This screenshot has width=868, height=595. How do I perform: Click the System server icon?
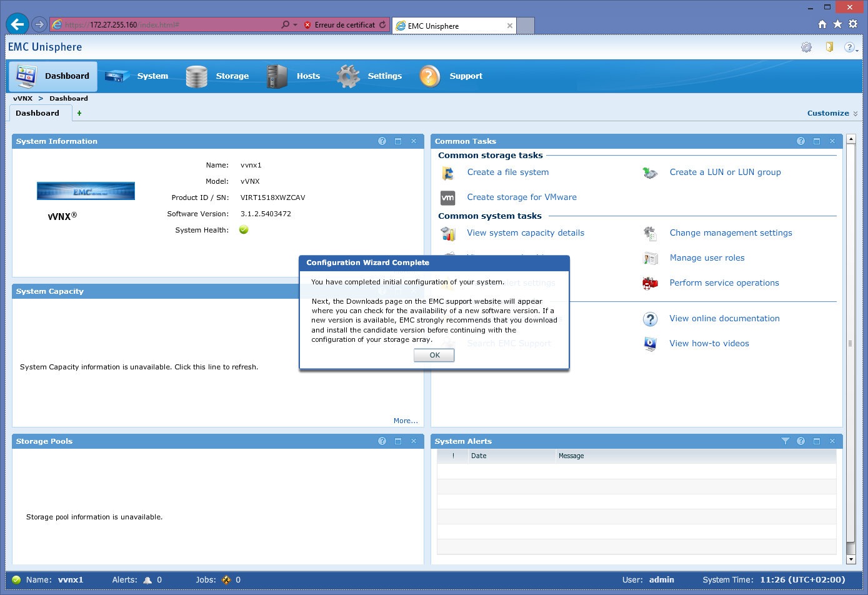point(117,76)
